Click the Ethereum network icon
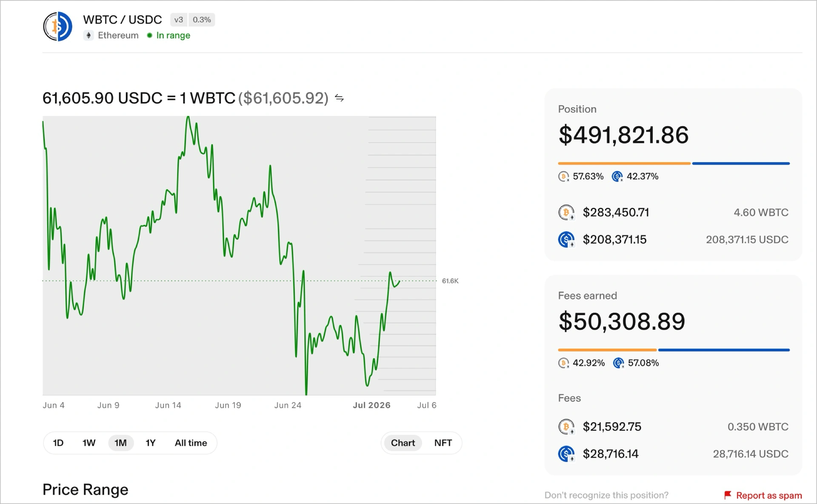This screenshot has width=817, height=504. click(x=89, y=35)
